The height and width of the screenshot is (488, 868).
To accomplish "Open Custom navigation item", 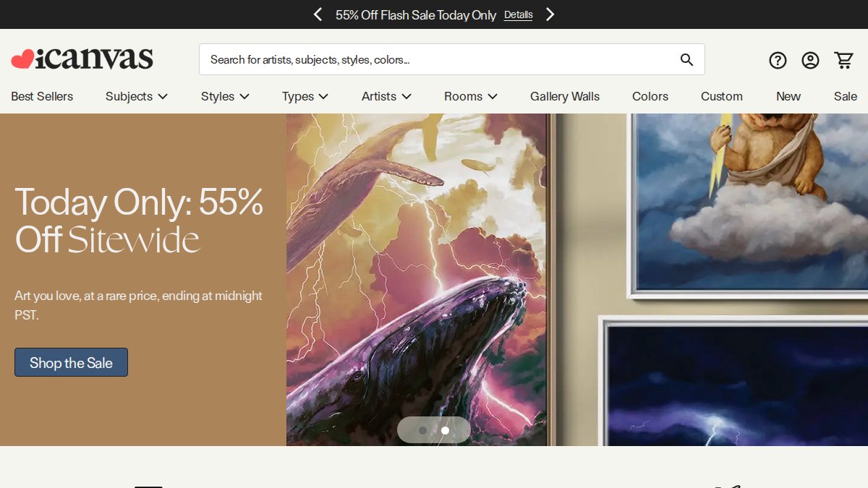I will click(x=722, y=96).
